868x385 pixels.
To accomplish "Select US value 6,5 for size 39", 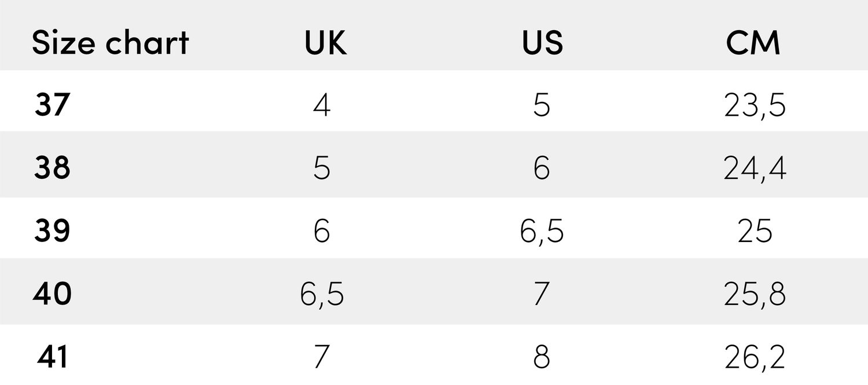I will point(542,232).
